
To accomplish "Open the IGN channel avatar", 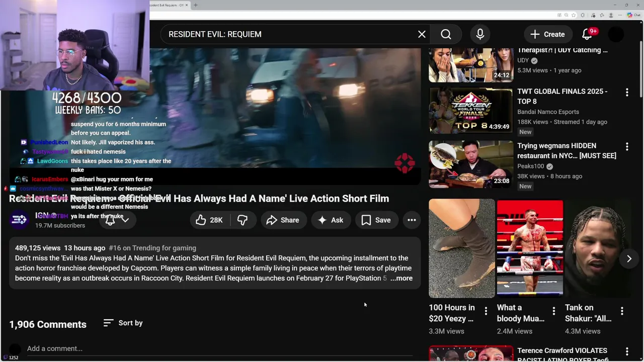I will [x=19, y=220].
